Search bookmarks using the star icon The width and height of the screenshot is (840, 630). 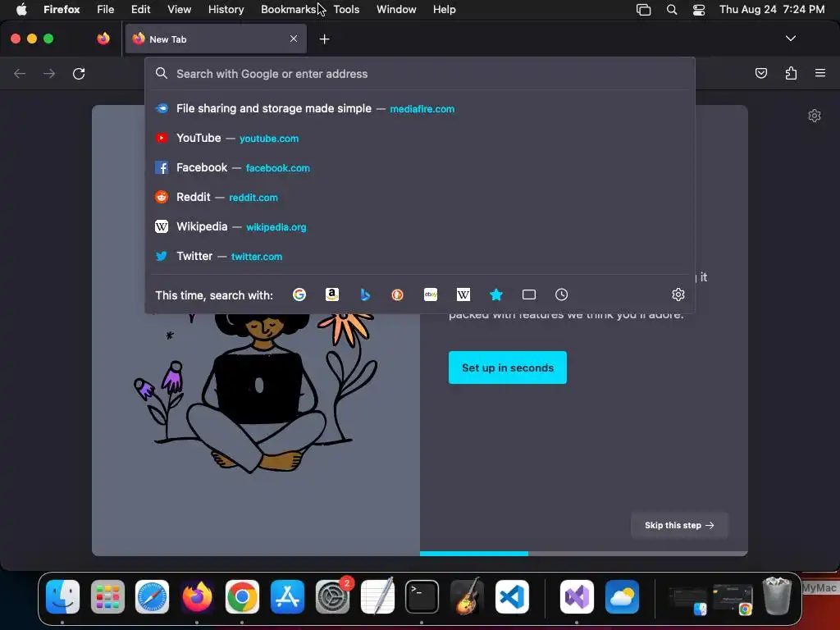coord(496,294)
